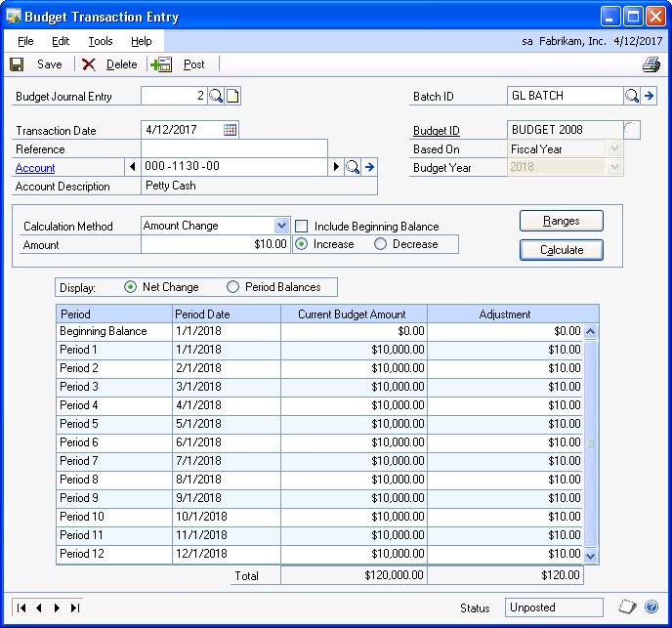The width and height of the screenshot is (672, 628).
Task: Click next account segment right arrow
Action: point(336,166)
